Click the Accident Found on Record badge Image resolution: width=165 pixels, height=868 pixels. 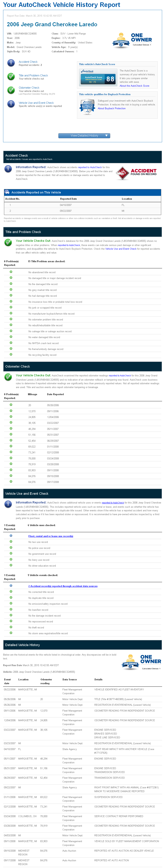pyautogui.click(x=136, y=173)
